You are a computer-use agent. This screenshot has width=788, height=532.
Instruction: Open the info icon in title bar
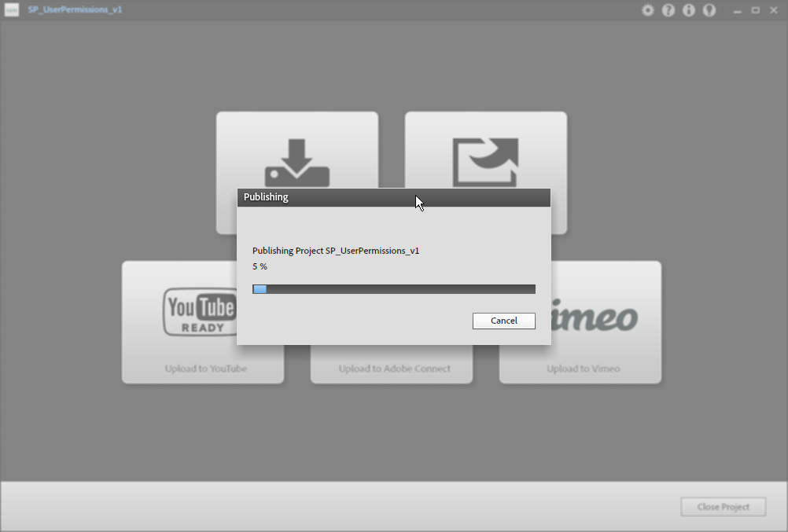point(688,10)
